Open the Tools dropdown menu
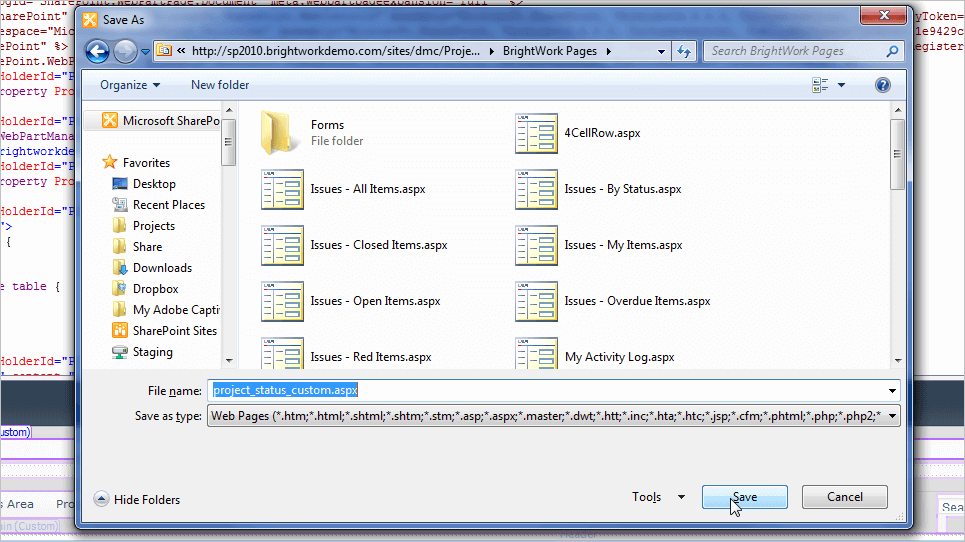This screenshot has width=965, height=542. click(658, 497)
